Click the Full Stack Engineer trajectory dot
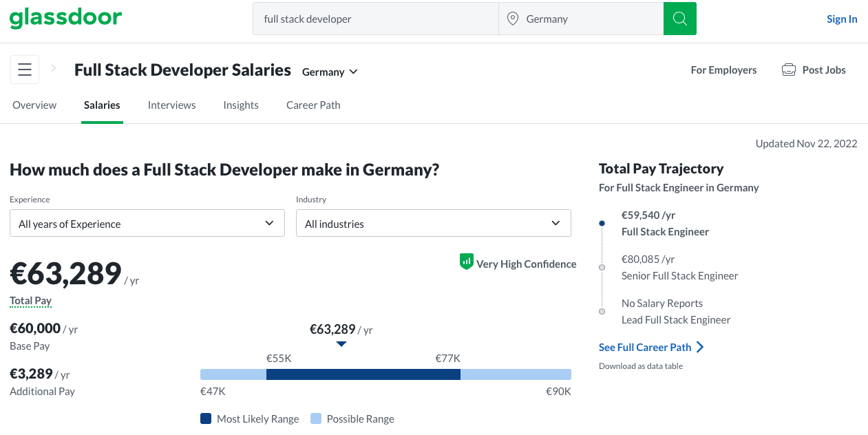Image resolution: width=868 pixels, height=435 pixels. [602, 223]
